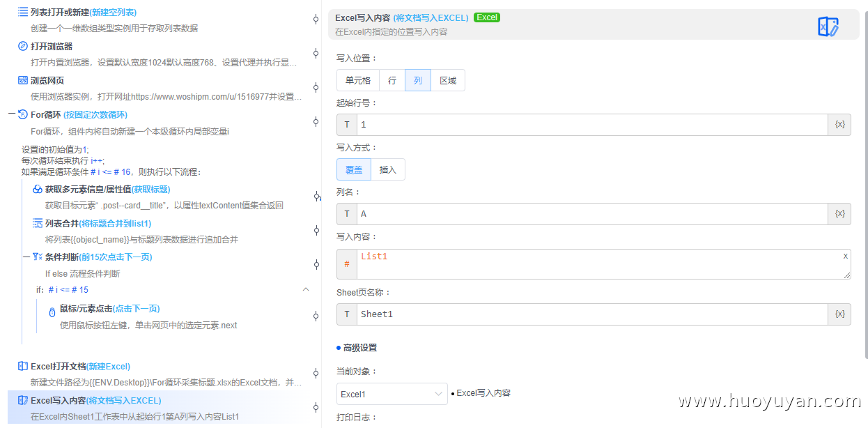Click connector node beside 浏览网页 step
Screen dimensions: 868x428
316,88
